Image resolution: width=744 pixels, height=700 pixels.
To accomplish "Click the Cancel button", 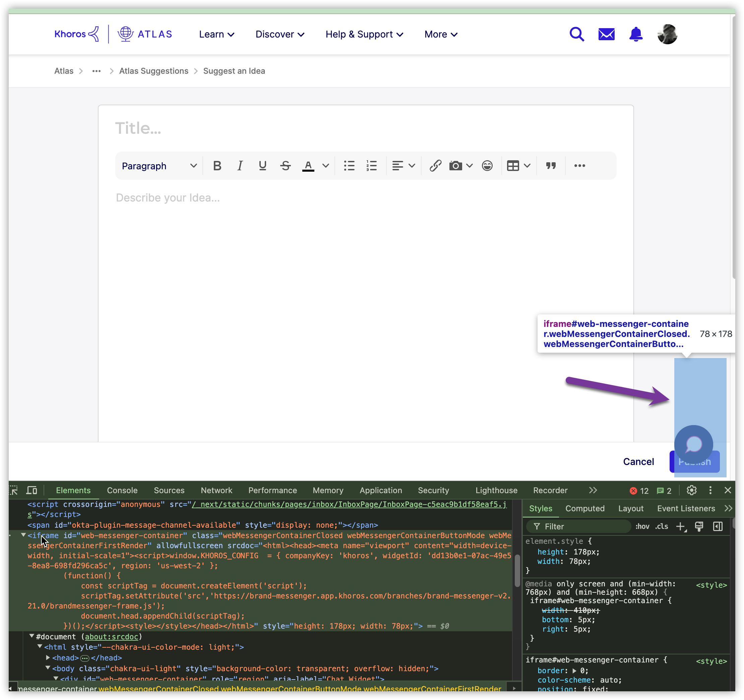I will pos(638,462).
